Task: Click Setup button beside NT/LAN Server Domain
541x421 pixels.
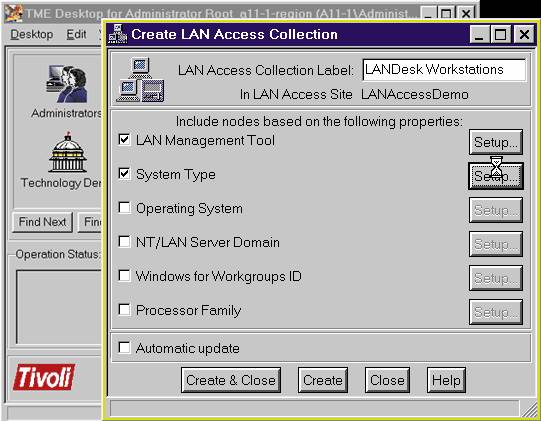Action: (496, 244)
